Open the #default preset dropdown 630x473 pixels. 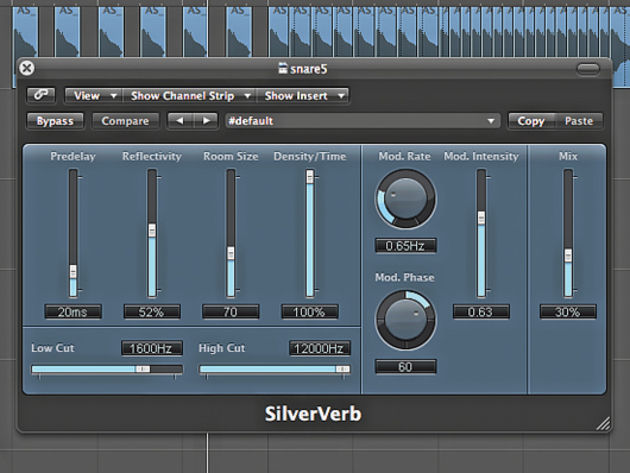click(362, 121)
